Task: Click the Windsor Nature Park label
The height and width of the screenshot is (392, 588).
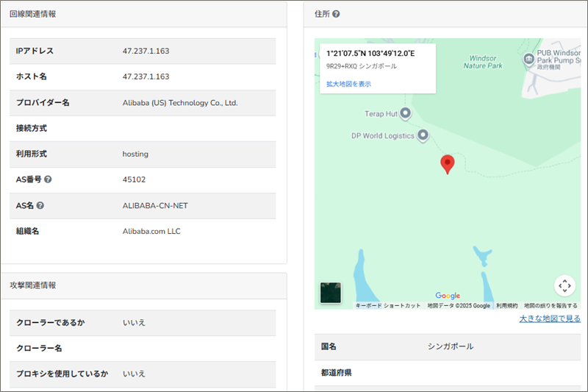Action: (x=483, y=61)
